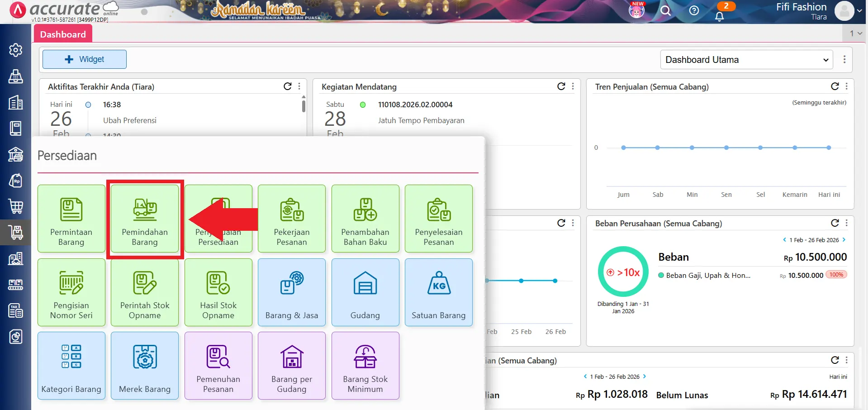
Task: Open Perintah Stok Opname tile
Action: 145,292
